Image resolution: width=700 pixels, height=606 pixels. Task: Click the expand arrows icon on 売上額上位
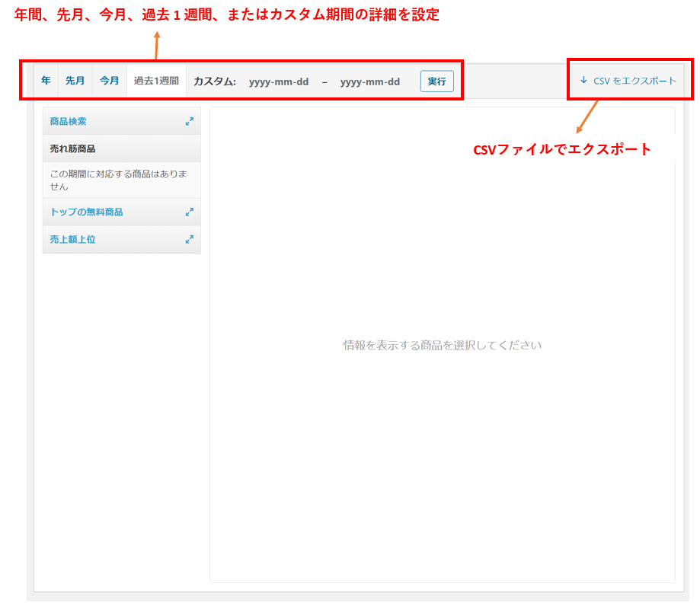[189, 239]
